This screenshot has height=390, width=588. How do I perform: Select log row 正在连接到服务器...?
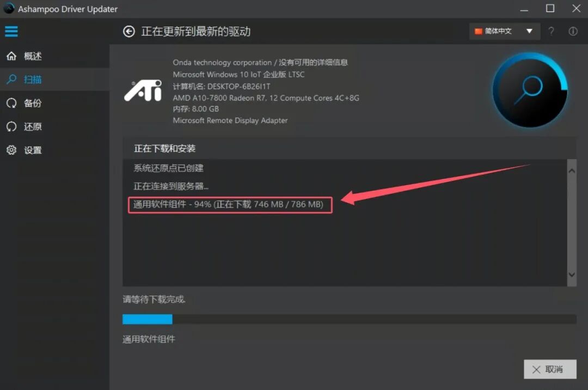171,186
